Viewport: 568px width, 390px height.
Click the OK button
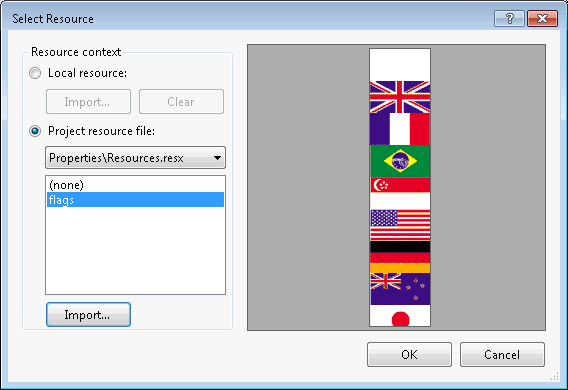click(409, 355)
